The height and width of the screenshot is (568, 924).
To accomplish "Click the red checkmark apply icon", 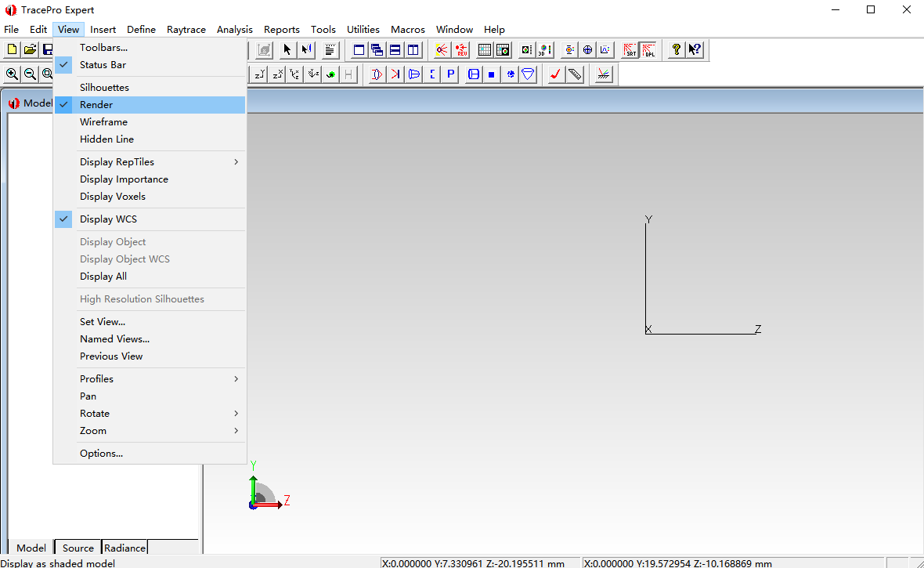I will 555,74.
